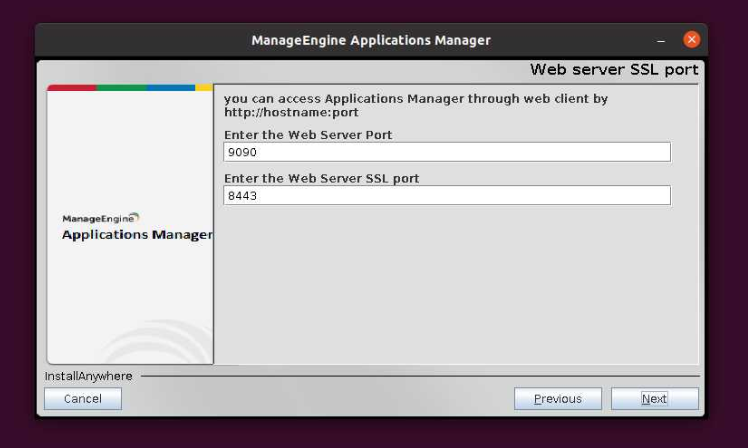The height and width of the screenshot is (448, 748).
Task: Click the Enter the Web Server Port label
Action: coord(308,135)
